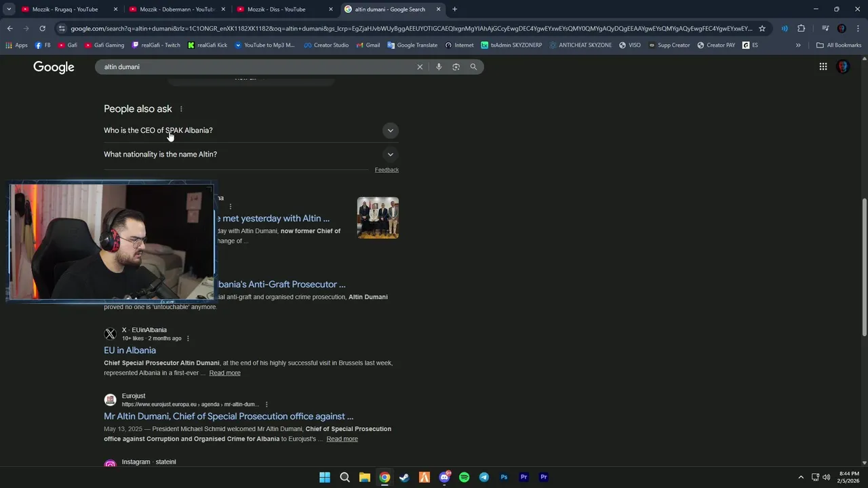Open the met yesterday with Altin result

click(x=273, y=218)
